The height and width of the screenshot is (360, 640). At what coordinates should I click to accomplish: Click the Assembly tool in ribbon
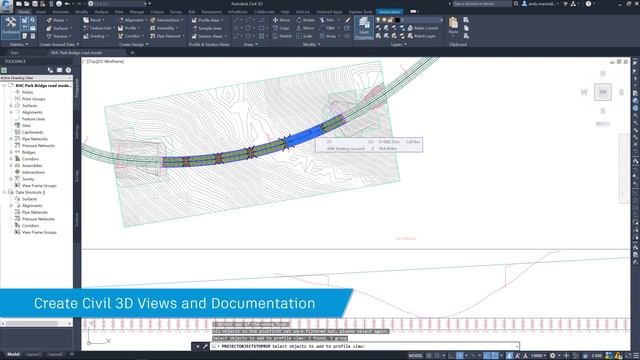163,28
